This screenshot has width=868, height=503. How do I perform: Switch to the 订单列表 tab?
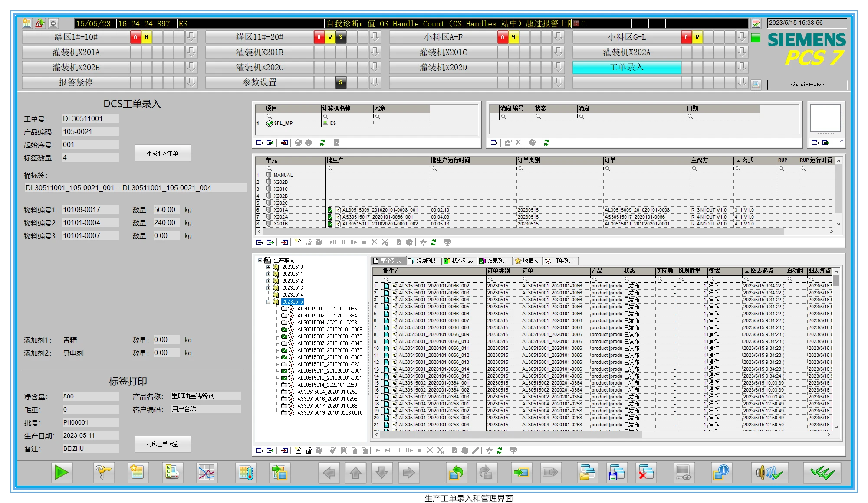pos(560,261)
